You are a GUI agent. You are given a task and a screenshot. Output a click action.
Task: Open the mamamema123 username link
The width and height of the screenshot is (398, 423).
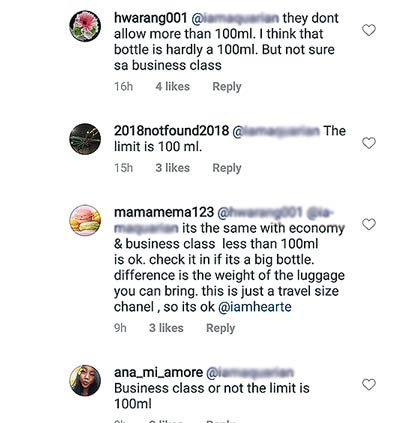coord(164,212)
